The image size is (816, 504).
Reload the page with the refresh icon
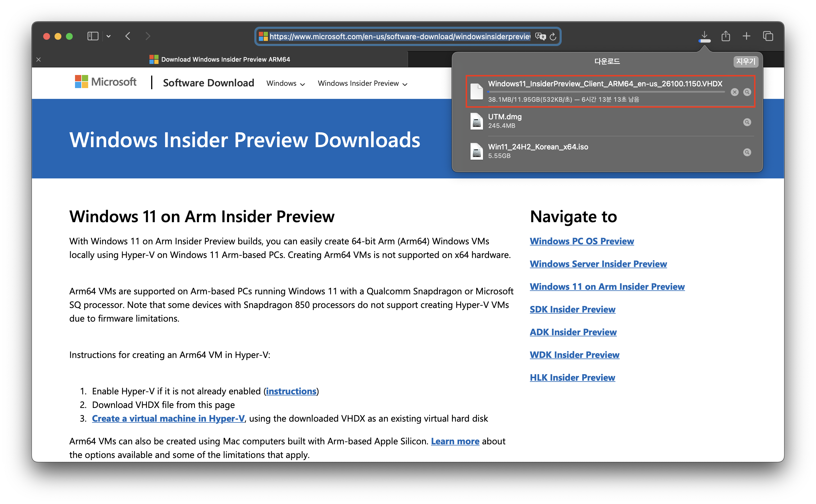click(x=553, y=36)
